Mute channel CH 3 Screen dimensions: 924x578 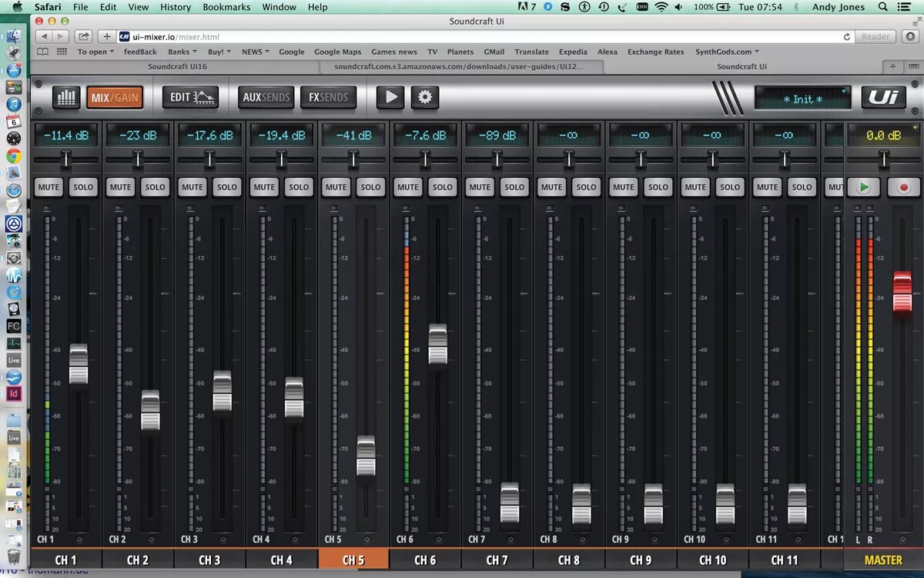coord(192,187)
